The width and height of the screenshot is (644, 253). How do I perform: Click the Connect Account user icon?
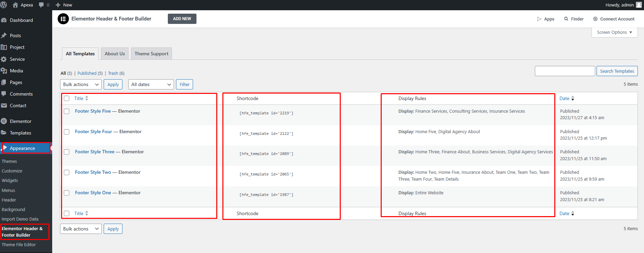pos(595,19)
